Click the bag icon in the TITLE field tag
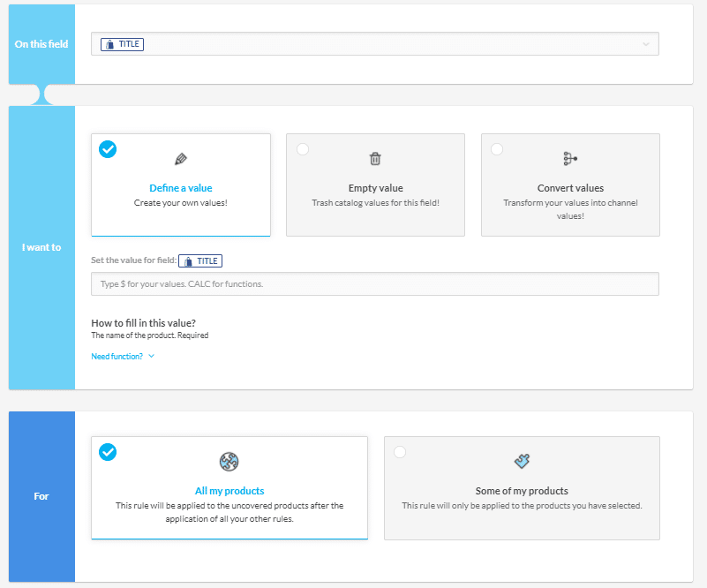 [x=109, y=44]
